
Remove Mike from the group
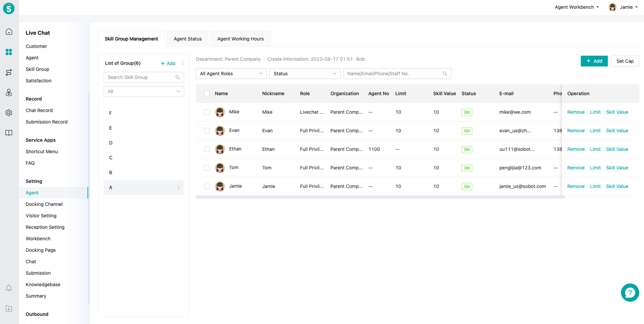(x=576, y=112)
